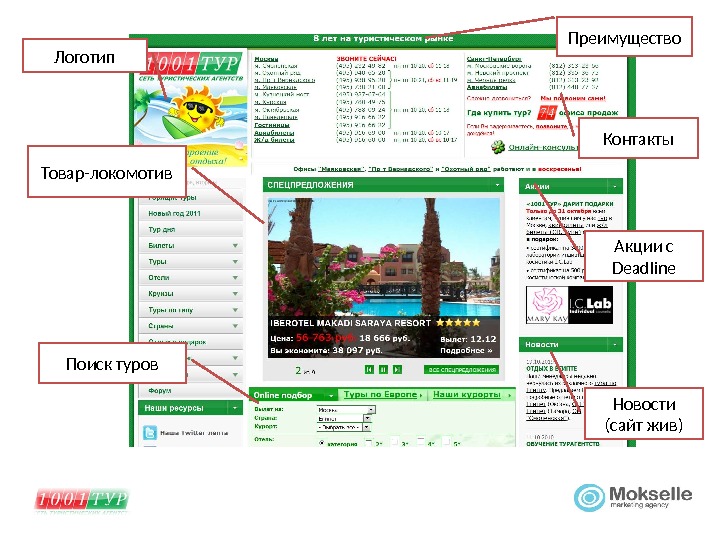Open the I.C.Lab black banner
The image size is (720, 540).
coord(591,305)
